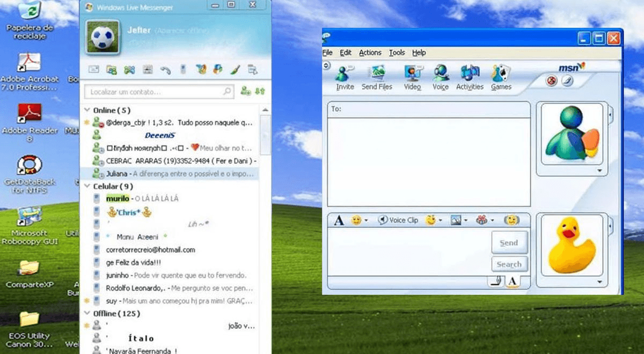Switch to text typing mode tab
The image size is (644, 354).
click(x=513, y=281)
